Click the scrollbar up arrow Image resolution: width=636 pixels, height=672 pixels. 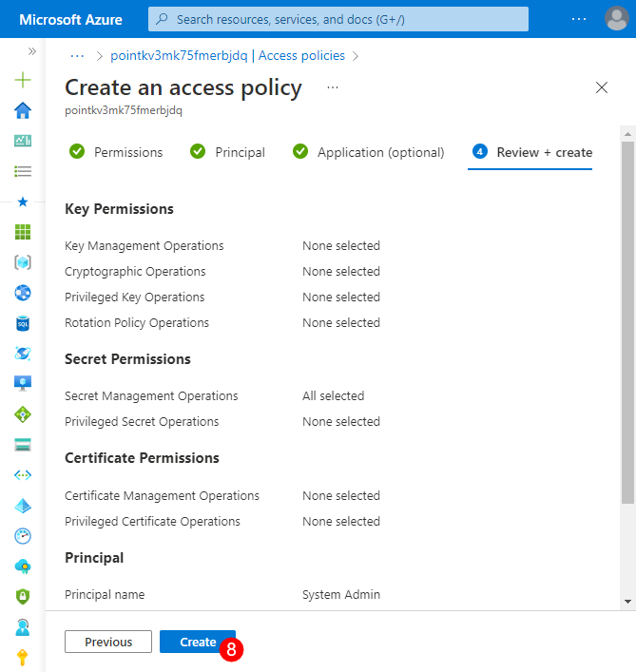click(x=627, y=134)
